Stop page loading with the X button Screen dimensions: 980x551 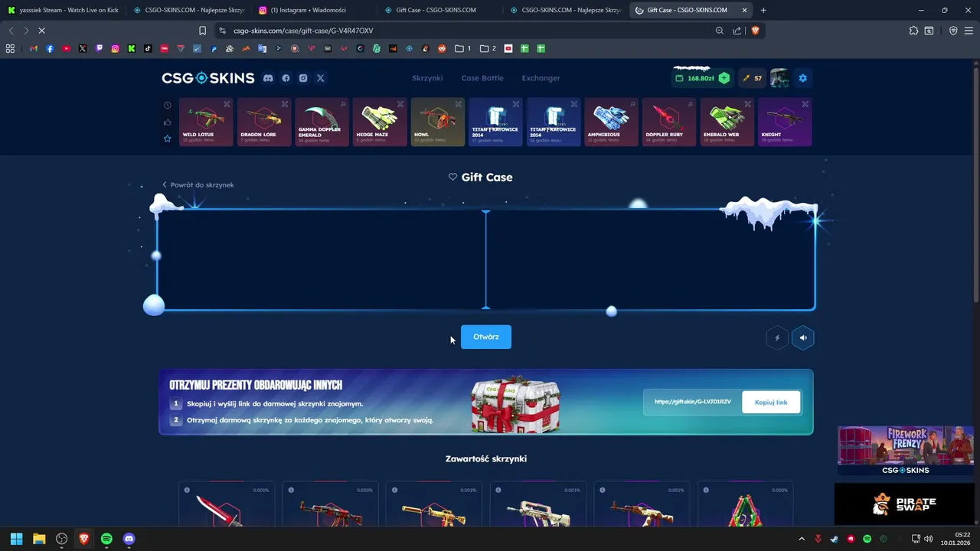(41, 31)
